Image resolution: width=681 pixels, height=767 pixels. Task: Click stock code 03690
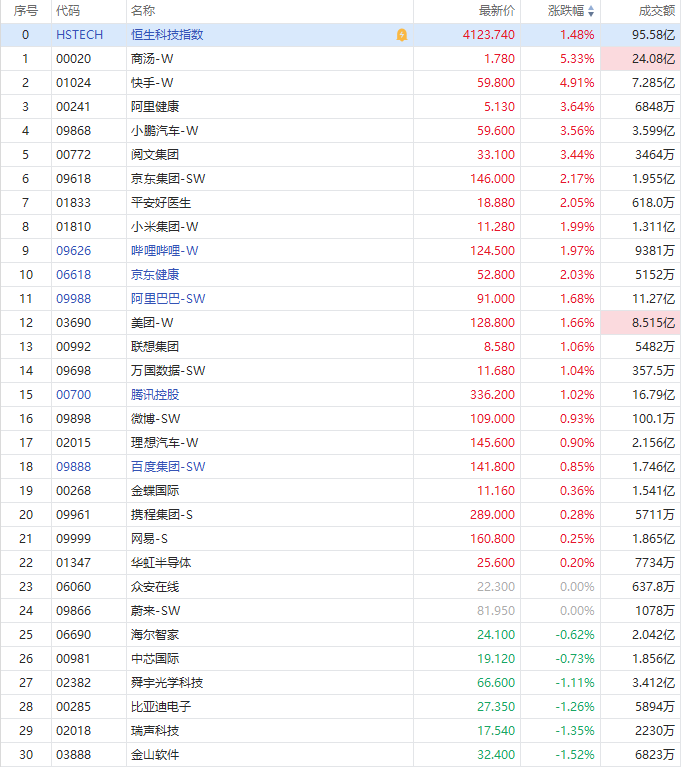tap(73, 322)
